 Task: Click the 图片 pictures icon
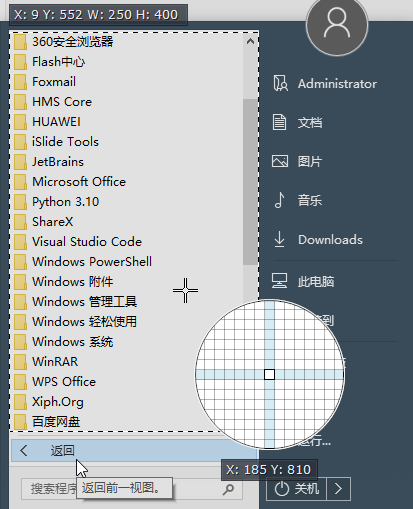click(280, 161)
